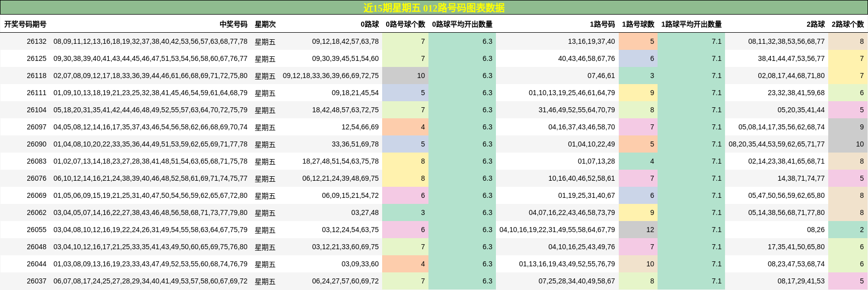Click 星期五 in row 26037
Viewport: 868px width, 290px height.
click(265, 281)
